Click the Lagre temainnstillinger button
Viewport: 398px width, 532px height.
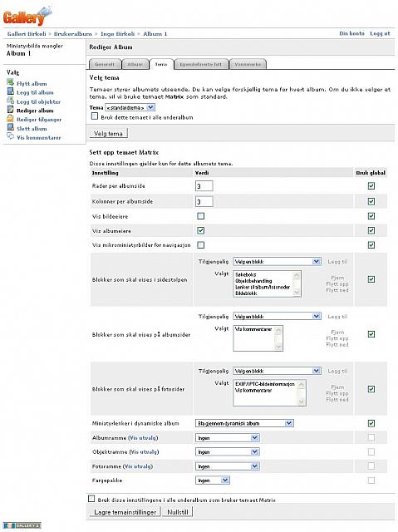point(125,512)
